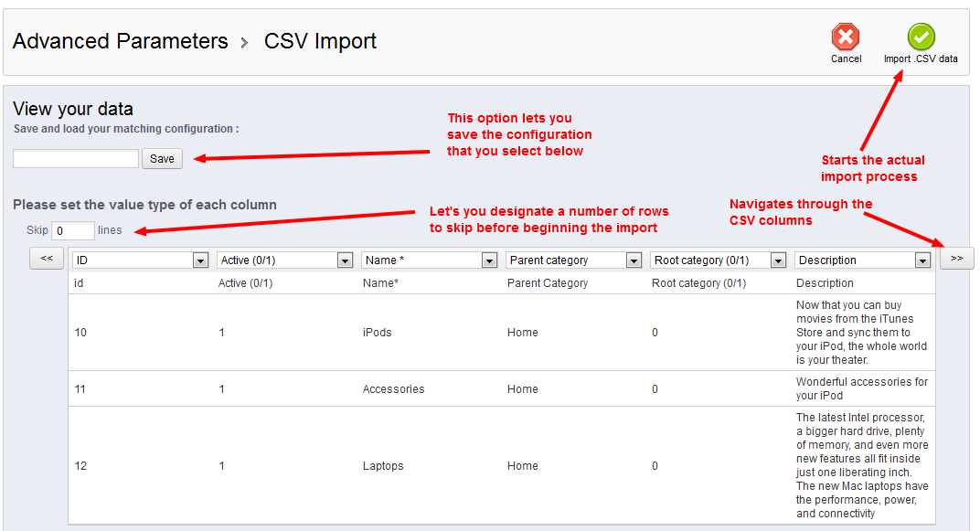Screen dimensions: 980x531
Task: Go to previous CSV columns with << button
Action: coord(47,259)
